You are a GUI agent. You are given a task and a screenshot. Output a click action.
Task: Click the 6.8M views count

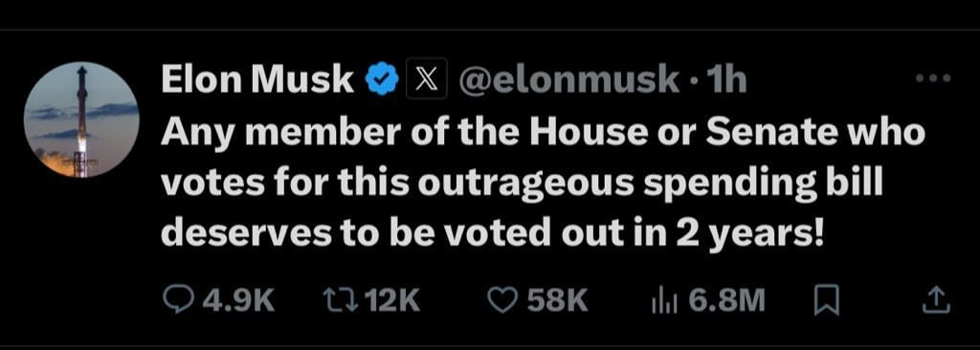[x=726, y=302]
